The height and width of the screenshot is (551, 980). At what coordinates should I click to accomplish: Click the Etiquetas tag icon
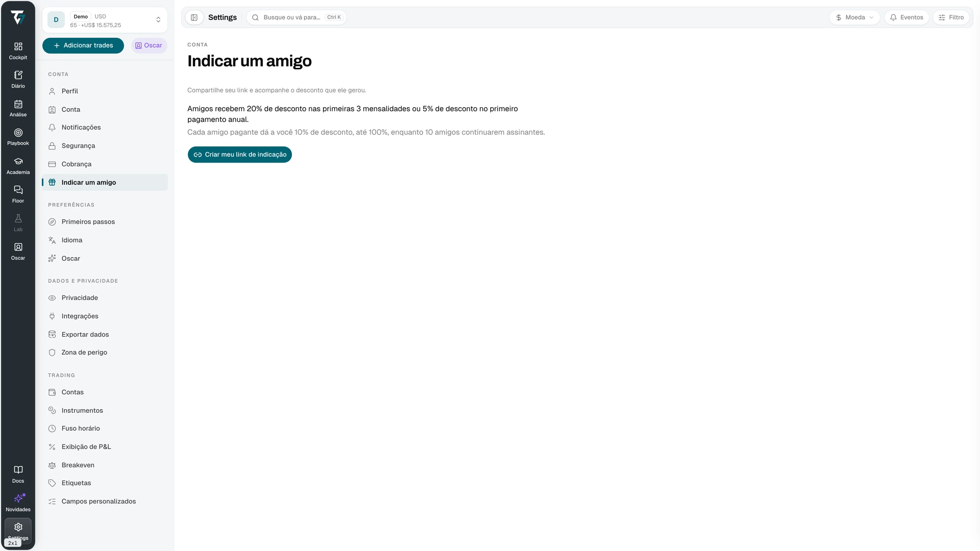click(52, 483)
